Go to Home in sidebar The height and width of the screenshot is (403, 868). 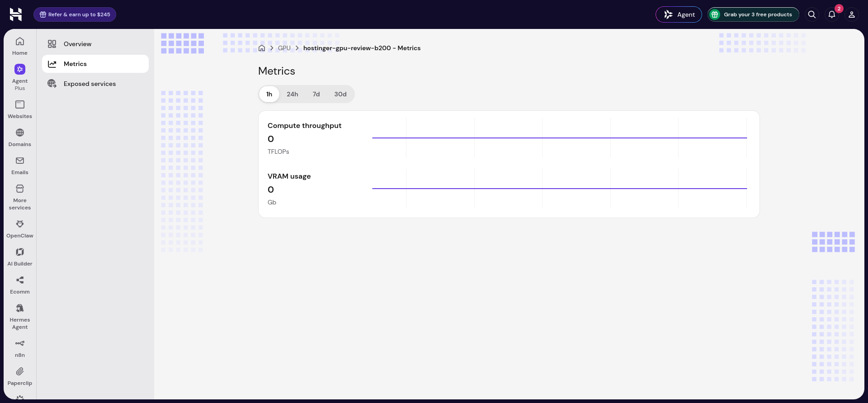tap(20, 46)
